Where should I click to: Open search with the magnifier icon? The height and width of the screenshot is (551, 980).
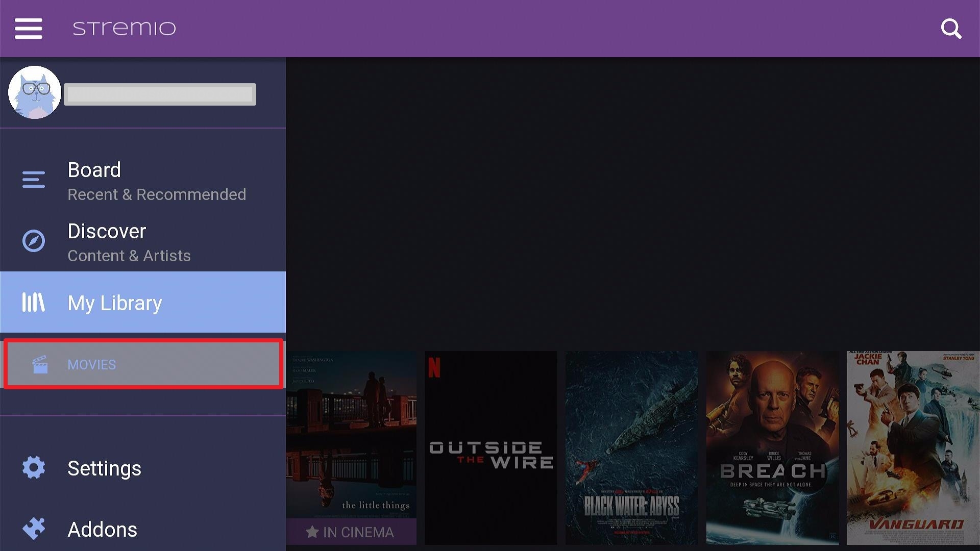[951, 29]
